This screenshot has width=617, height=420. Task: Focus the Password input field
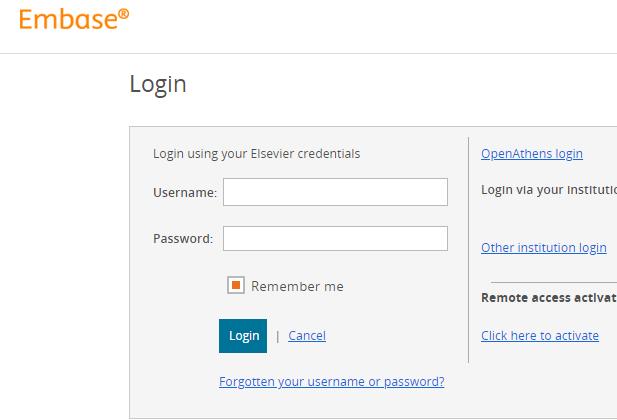pyautogui.click(x=335, y=239)
